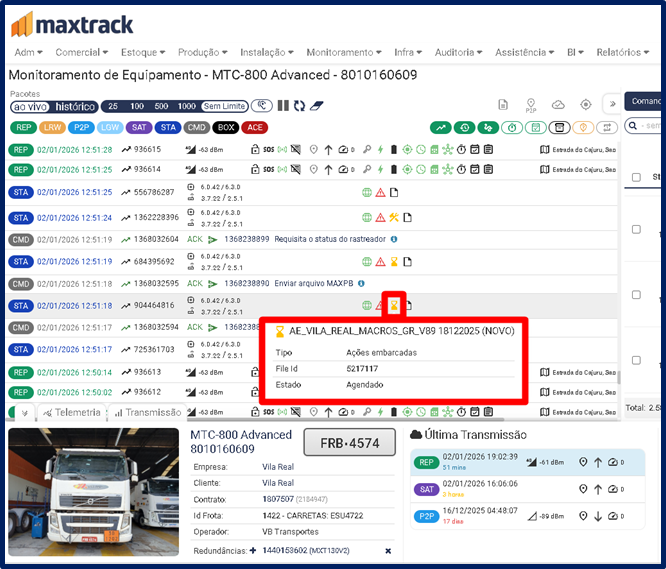Toggle the ACE packet filter
Viewport: 666px width, 569px height.
pos(255,127)
